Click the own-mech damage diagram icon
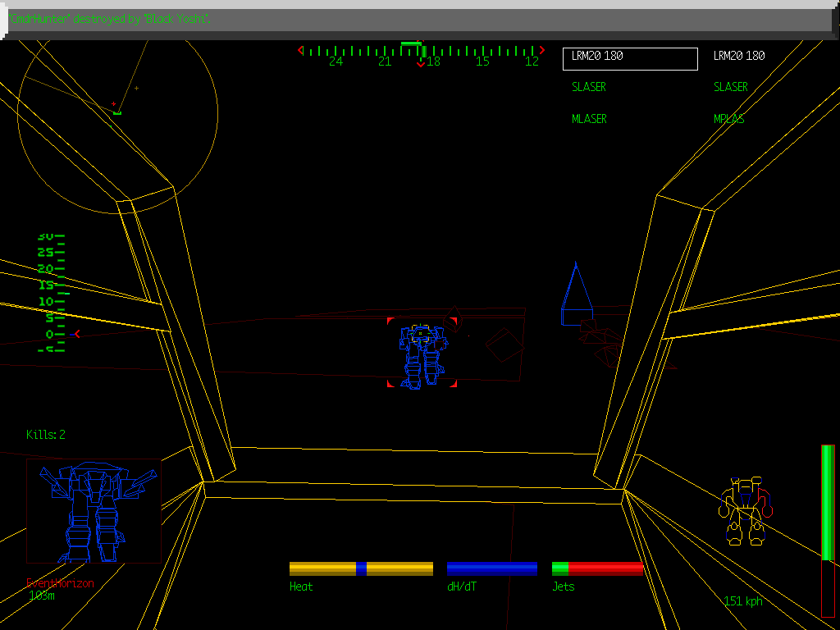The width and height of the screenshot is (840, 630). 743,510
